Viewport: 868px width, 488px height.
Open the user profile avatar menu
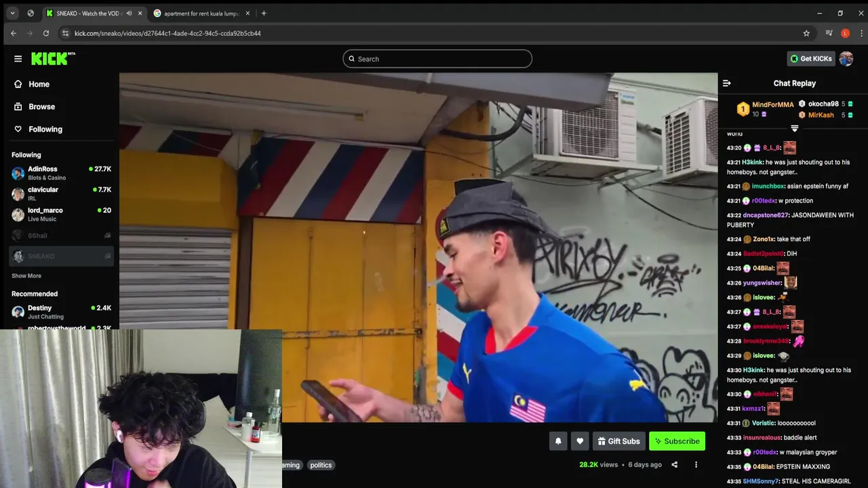tap(846, 59)
